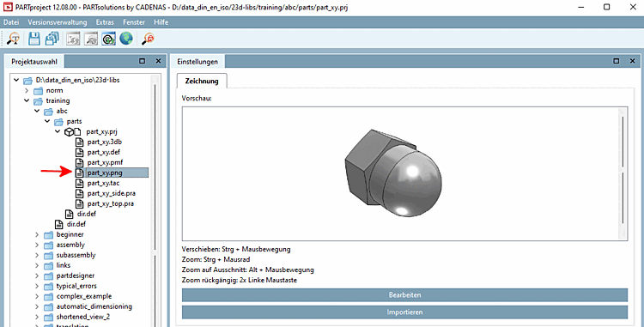Click the magnifier with red lock icon
Image resolution: width=644 pixels, height=327 pixels.
point(148,39)
